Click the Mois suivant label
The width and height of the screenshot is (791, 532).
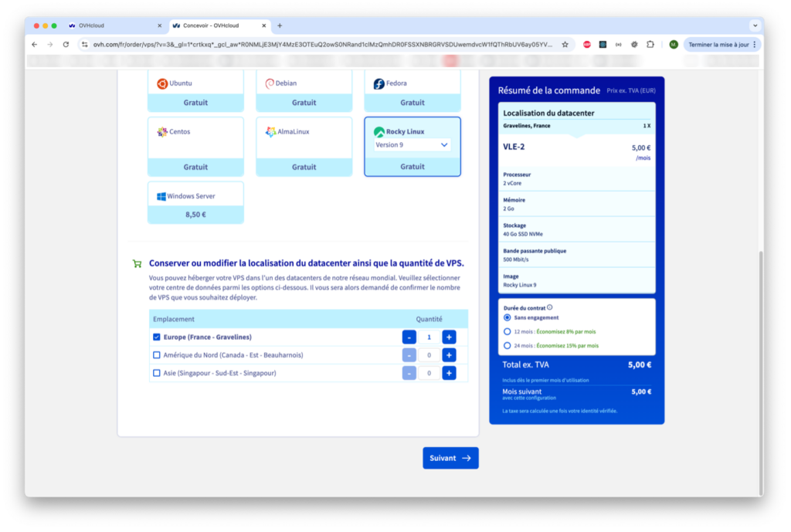[521, 391]
